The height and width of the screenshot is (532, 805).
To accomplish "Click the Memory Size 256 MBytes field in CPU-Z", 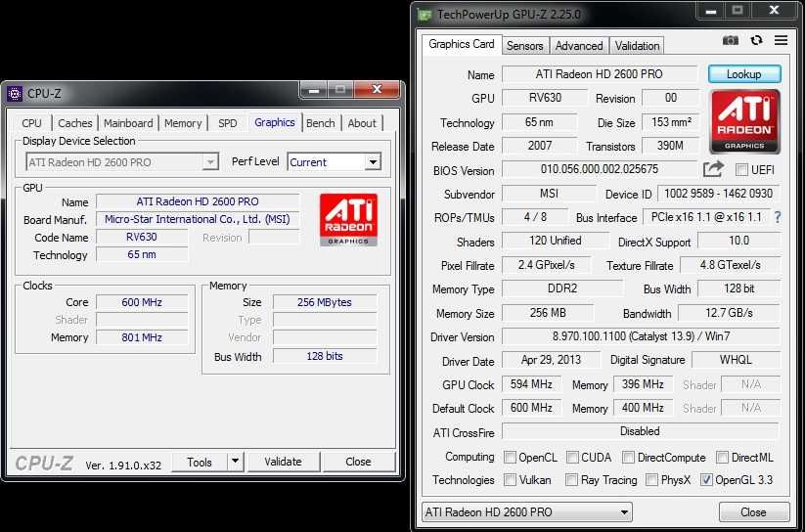I will (x=325, y=302).
